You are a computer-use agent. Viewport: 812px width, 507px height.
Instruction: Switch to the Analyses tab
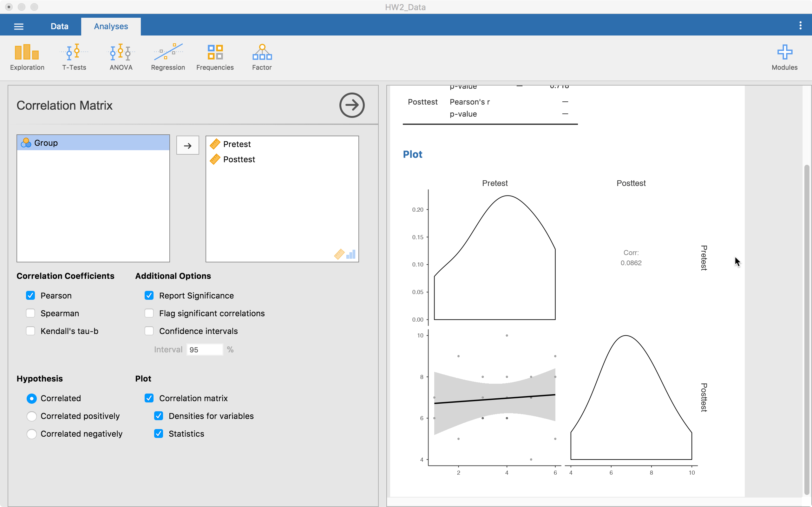pyautogui.click(x=111, y=26)
